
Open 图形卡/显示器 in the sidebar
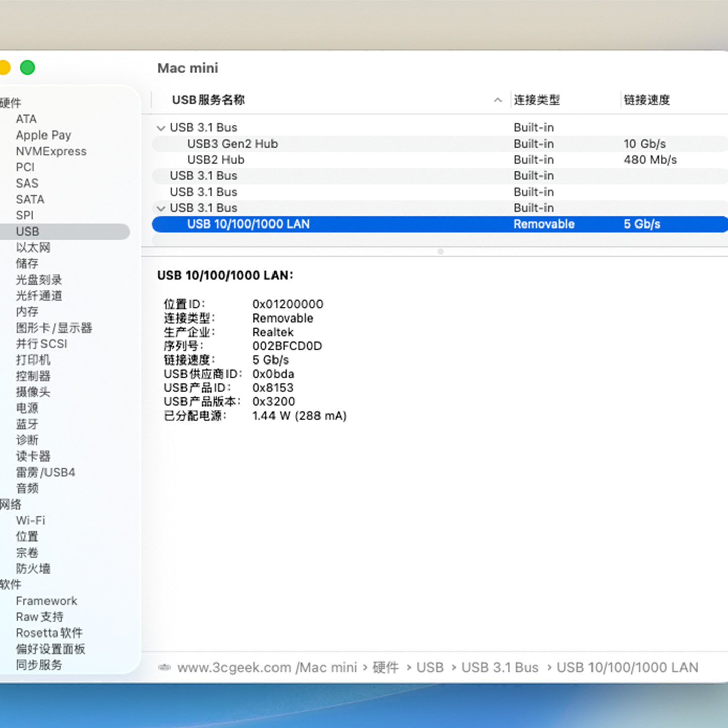click(54, 328)
